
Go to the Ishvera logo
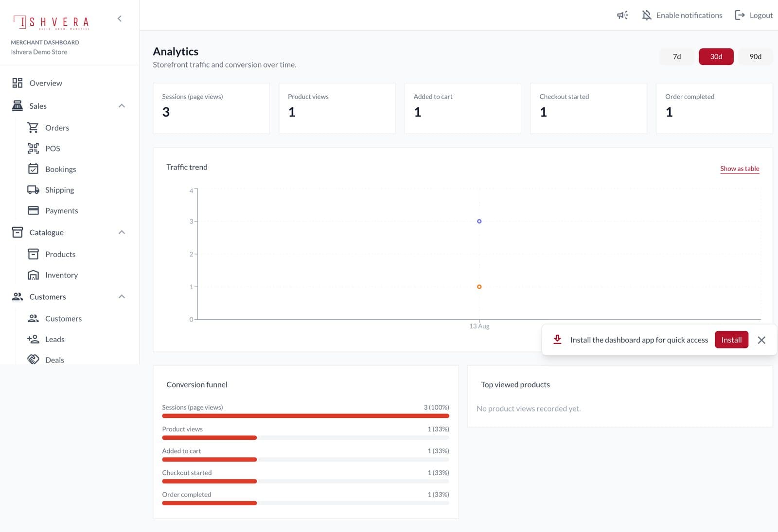pos(52,22)
